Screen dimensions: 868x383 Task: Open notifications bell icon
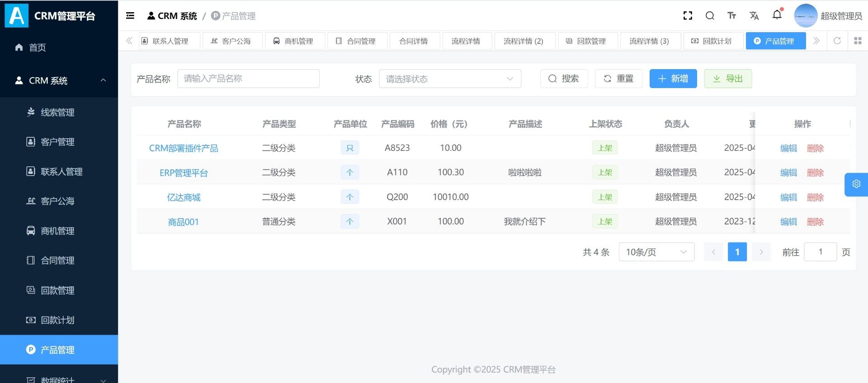pyautogui.click(x=777, y=15)
